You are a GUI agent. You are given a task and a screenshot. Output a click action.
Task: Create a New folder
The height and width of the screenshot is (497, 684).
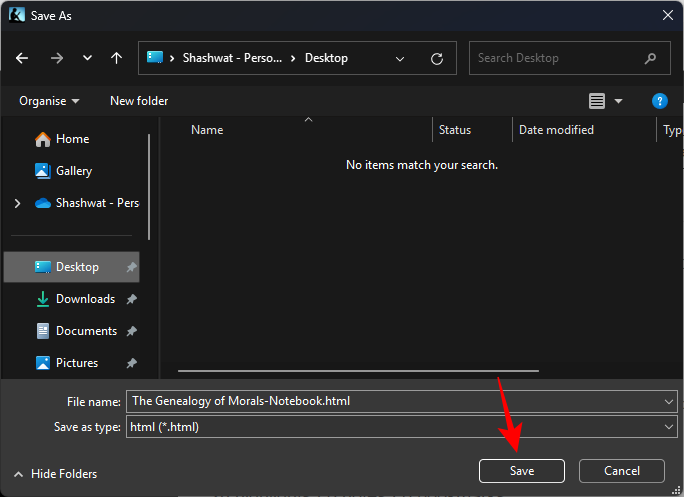click(139, 101)
